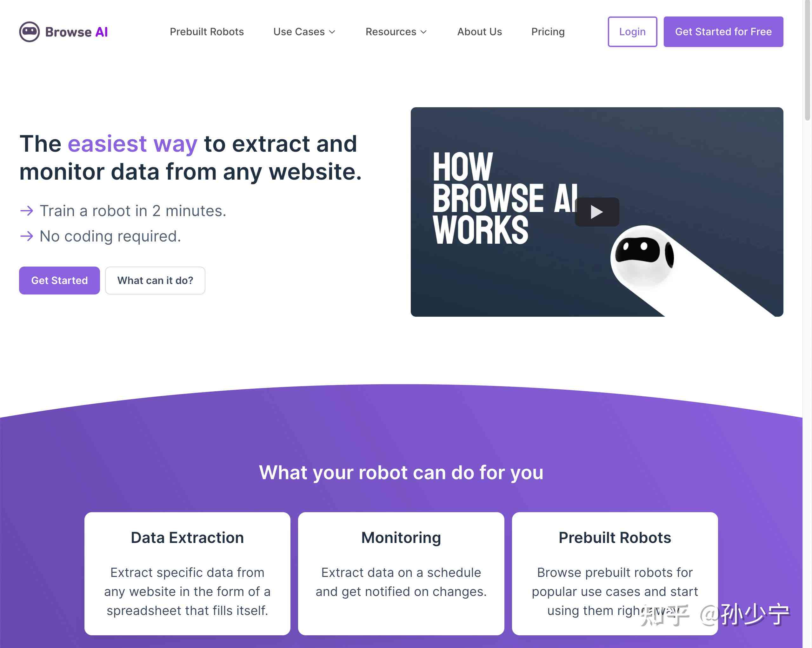Click the Prebuilt Robots navigation link
Viewport: 812px width, 648px height.
(x=206, y=32)
